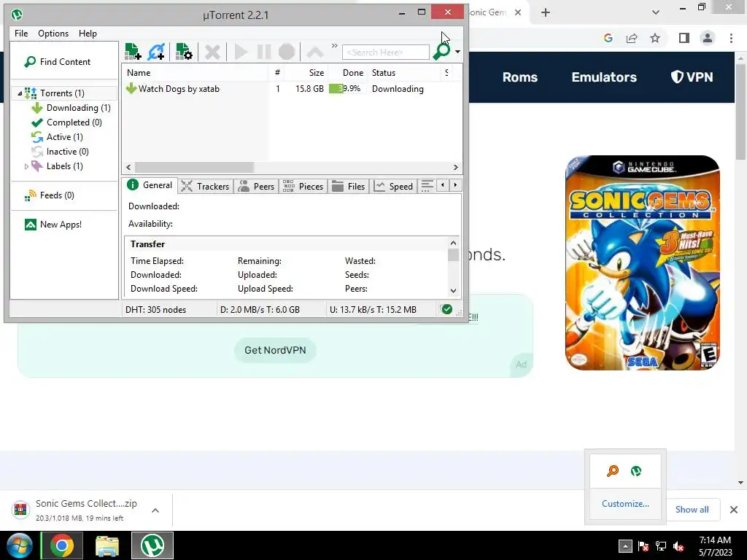Click Sonic Gems Collection cover image
This screenshot has width=747, height=560.
(642, 262)
